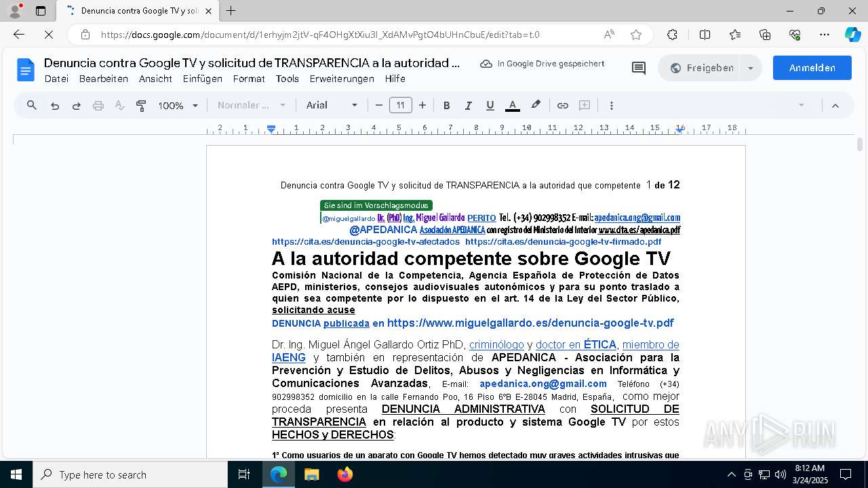Viewport: 868px width, 488px height.
Task: Open a new browser tab
Action: (231, 11)
